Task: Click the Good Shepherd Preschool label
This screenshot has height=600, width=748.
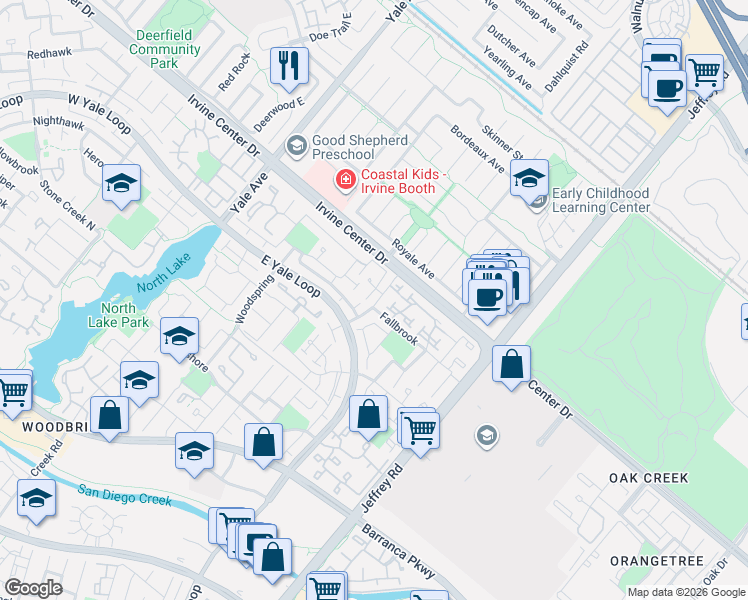Action: 360,147
